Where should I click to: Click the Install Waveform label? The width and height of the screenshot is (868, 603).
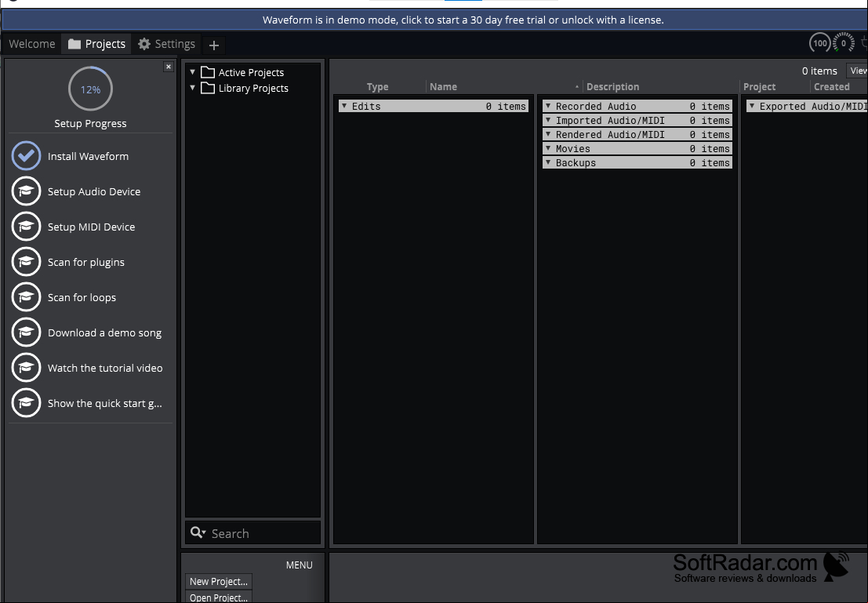88,156
